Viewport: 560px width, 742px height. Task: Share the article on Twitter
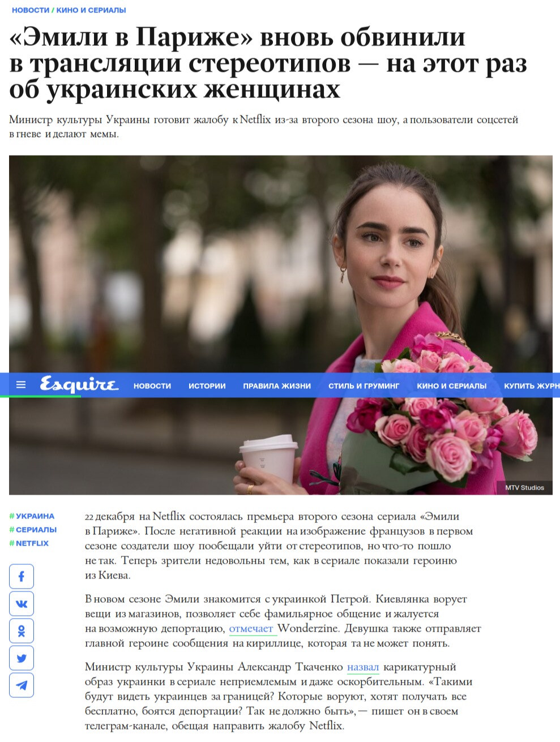[22, 658]
